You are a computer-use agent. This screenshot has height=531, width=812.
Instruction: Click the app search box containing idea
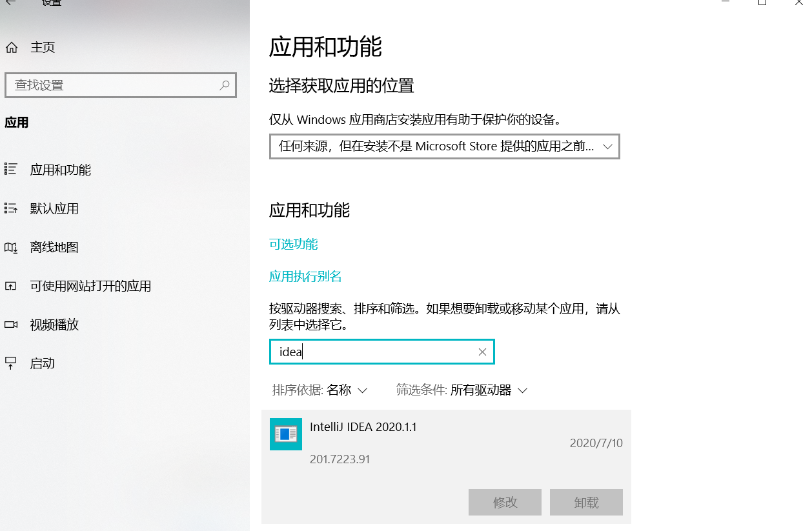tap(381, 352)
